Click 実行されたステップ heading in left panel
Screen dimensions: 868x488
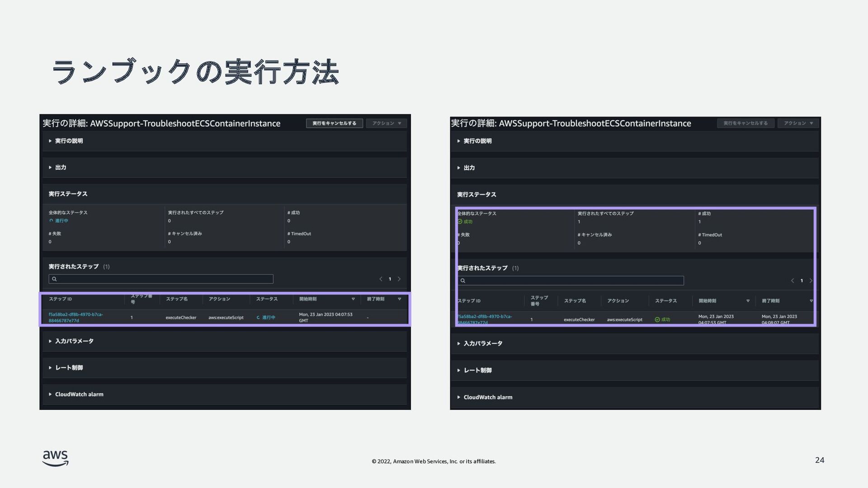(73, 267)
